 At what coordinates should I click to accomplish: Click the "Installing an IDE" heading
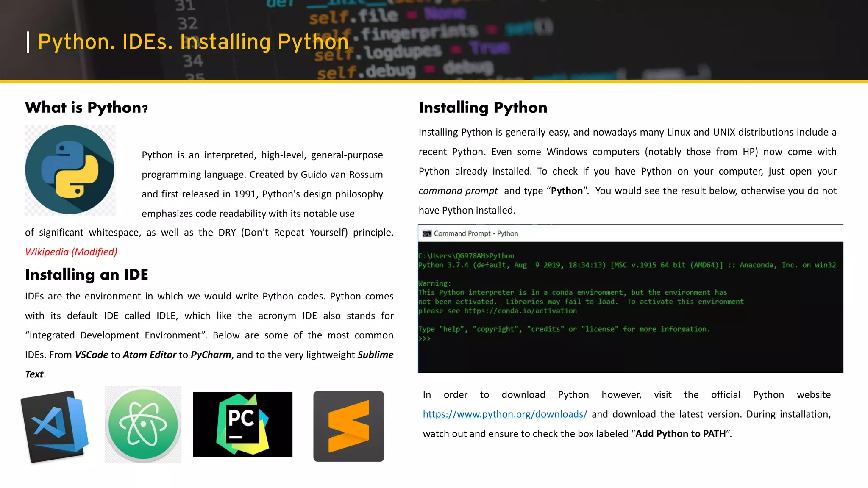[86, 274]
